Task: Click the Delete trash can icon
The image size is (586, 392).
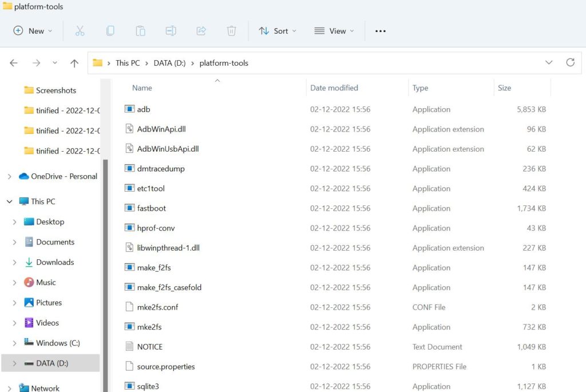Action: tap(231, 31)
